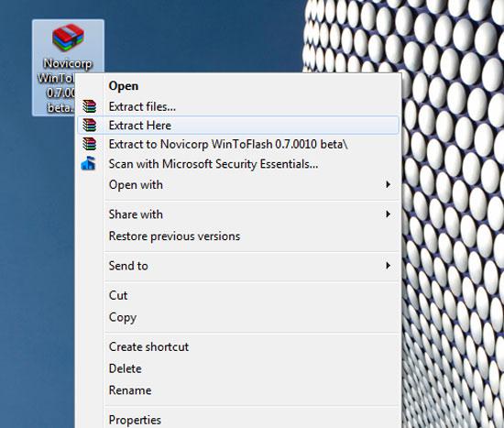Image resolution: width=504 pixels, height=428 pixels.
Task: Choose Restore previous versions
Action: (x=238, y=236)
